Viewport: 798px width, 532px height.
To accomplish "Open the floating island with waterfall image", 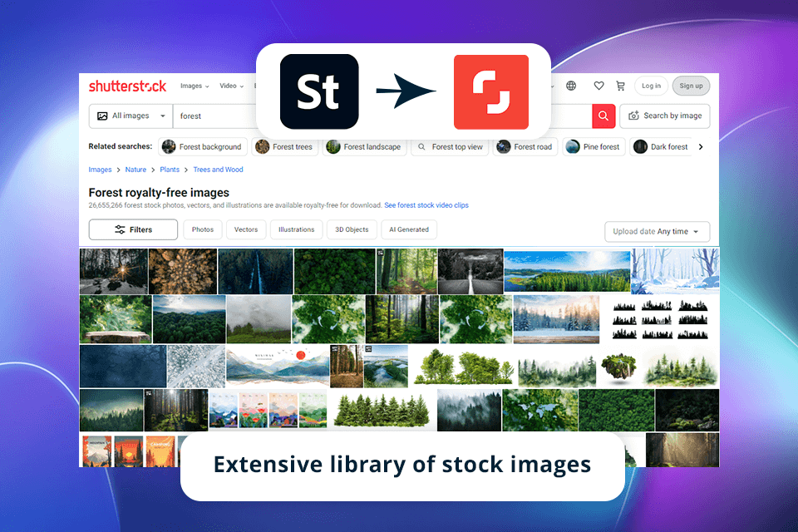I will click(618, 367).
